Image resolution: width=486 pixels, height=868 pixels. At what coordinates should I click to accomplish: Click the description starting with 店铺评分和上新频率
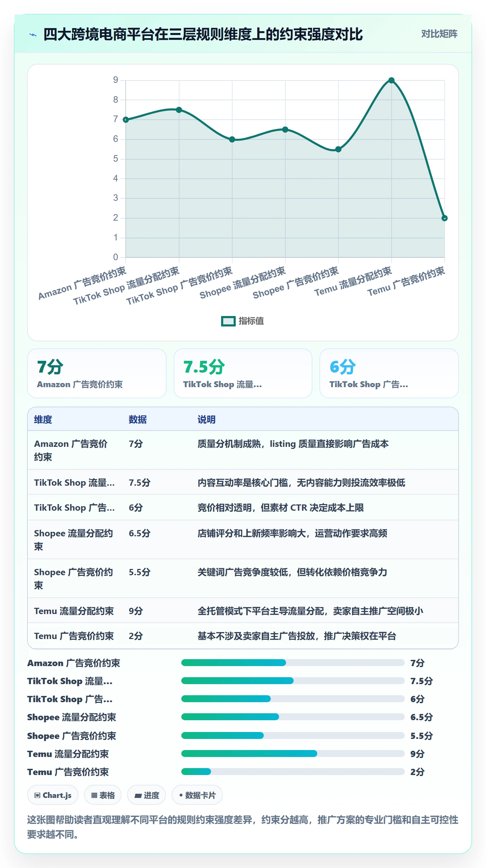[x=292, y=533]
